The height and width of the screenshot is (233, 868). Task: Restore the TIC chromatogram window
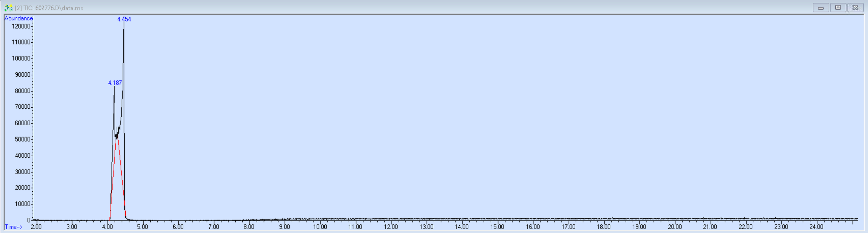[838, 8]
